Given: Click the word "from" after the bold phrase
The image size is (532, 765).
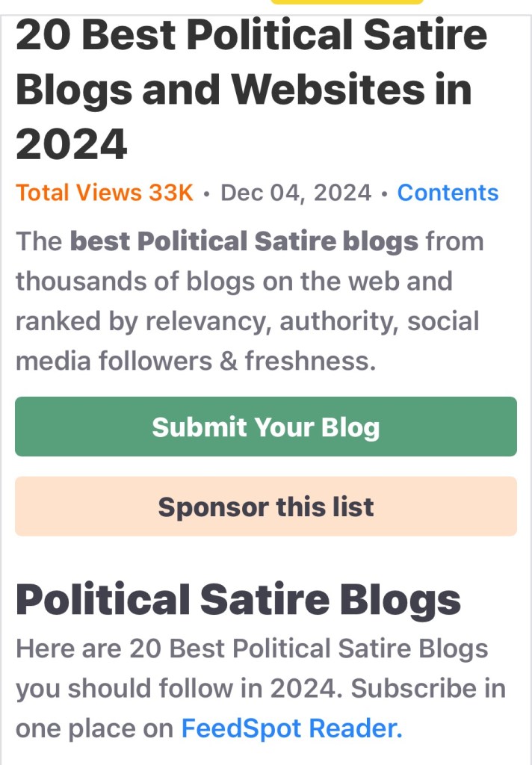Looking at the screenshot, I should click(454, 242).
